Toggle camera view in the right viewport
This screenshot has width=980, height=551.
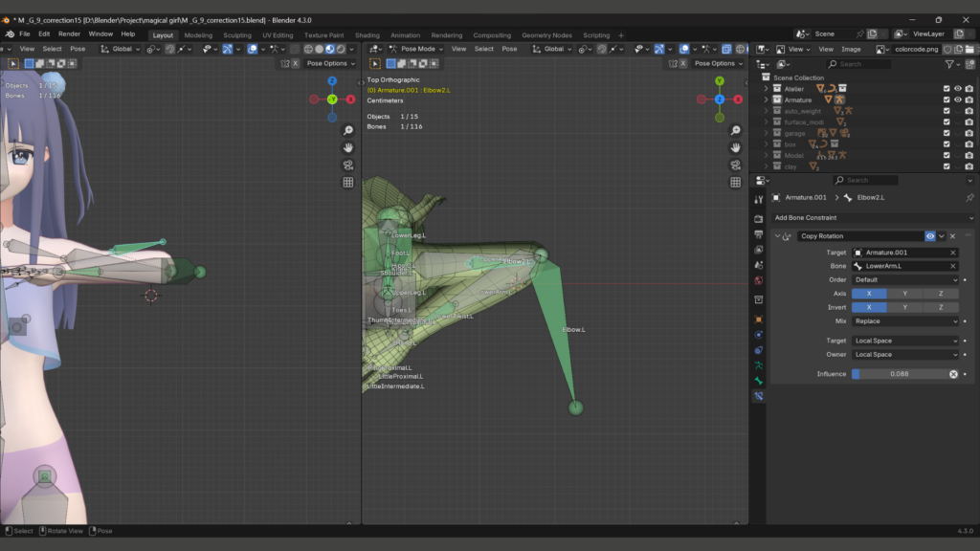pos(735,165)
